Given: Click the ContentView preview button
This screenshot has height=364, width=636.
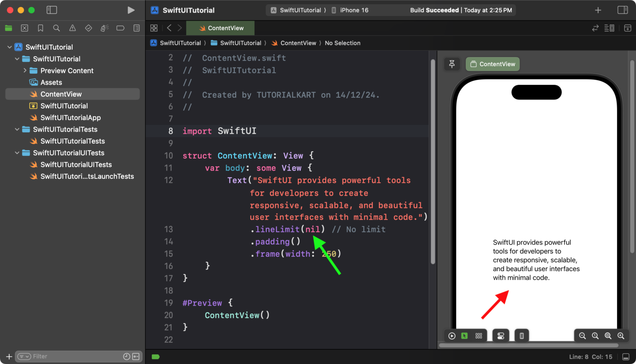Looking at the screenshot, I should pos(493,64).
